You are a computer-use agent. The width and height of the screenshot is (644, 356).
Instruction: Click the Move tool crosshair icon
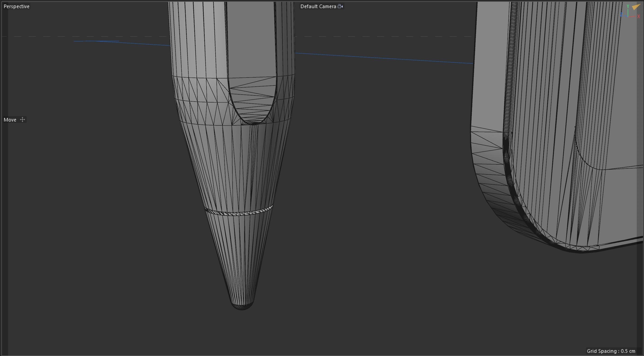tap(22, 120)
